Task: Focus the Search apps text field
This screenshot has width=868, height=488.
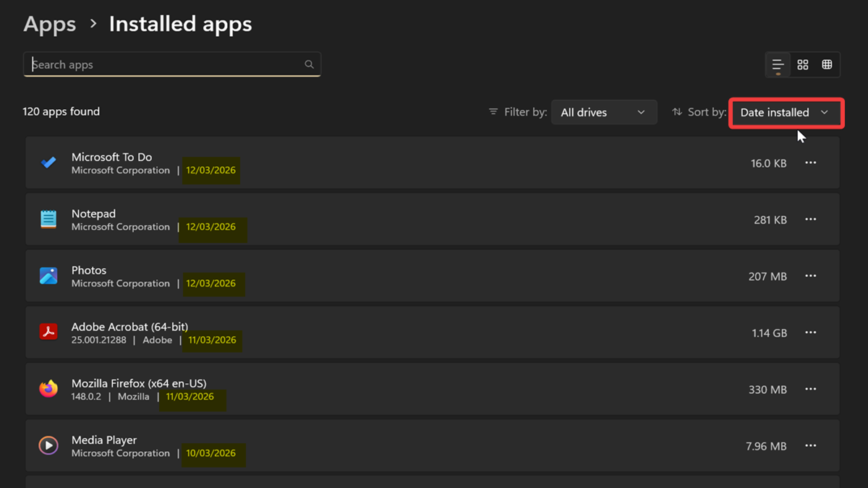Action: coord(166,64)
